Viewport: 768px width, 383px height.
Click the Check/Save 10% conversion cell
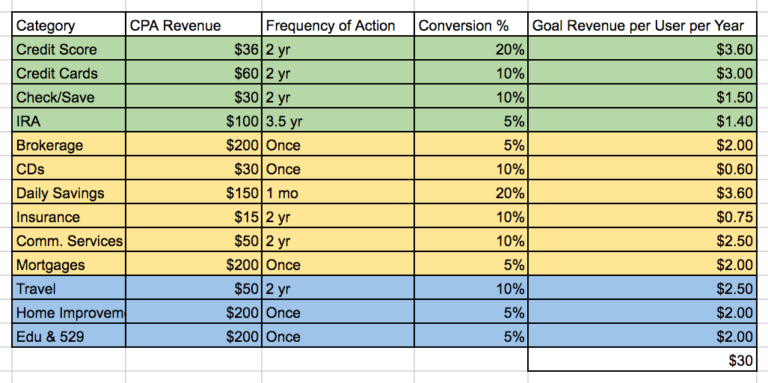(471, 97)
